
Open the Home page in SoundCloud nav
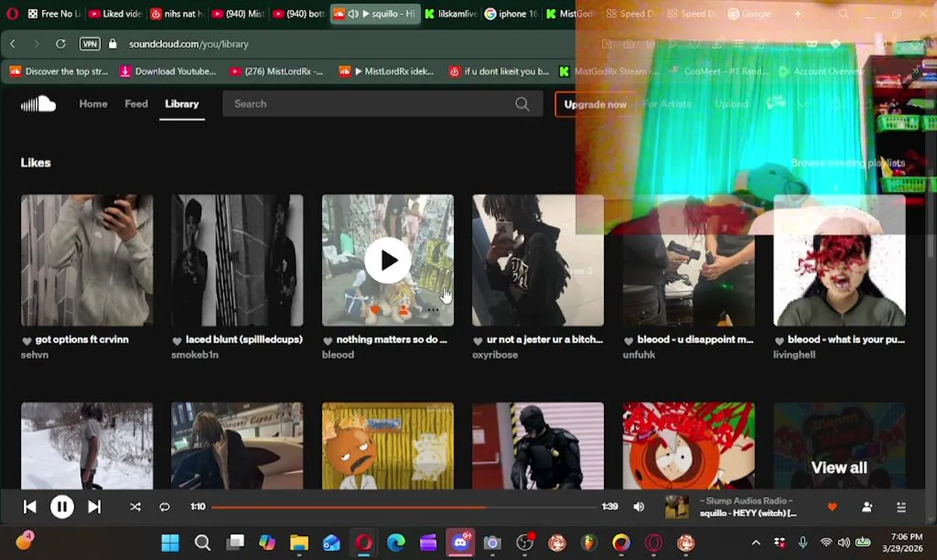tap(93, 103)
